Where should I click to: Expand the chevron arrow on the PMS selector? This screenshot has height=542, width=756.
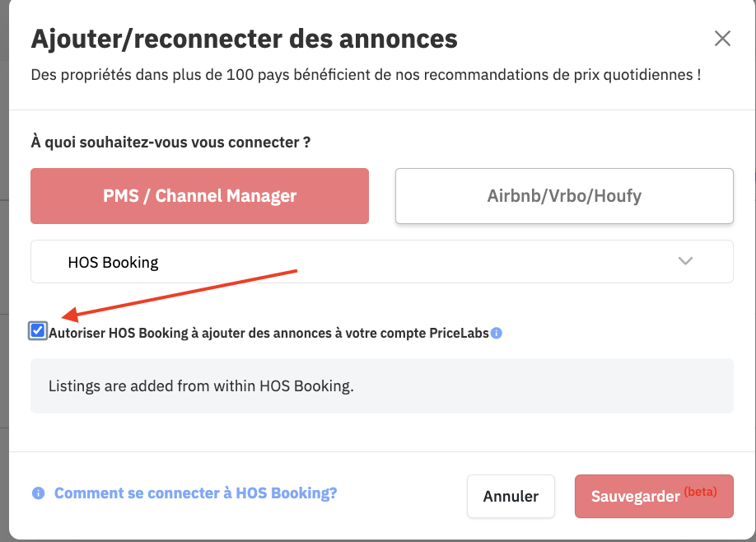click(x=685, y=261)
